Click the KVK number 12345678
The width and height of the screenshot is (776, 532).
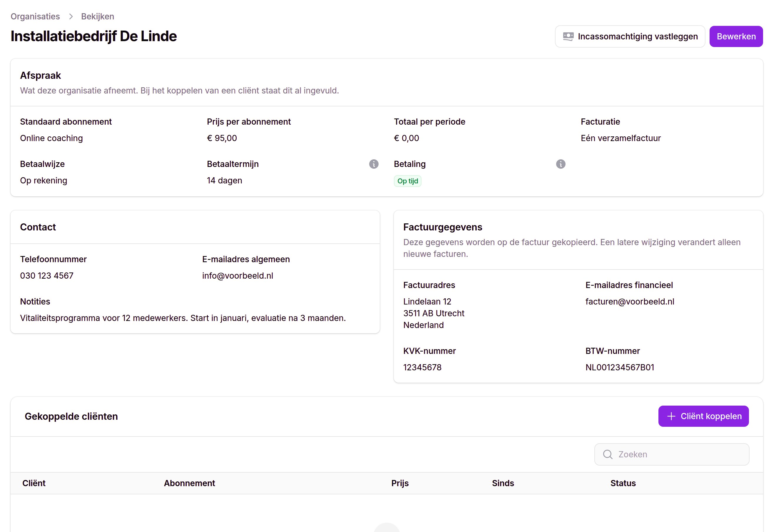point(422,367)
